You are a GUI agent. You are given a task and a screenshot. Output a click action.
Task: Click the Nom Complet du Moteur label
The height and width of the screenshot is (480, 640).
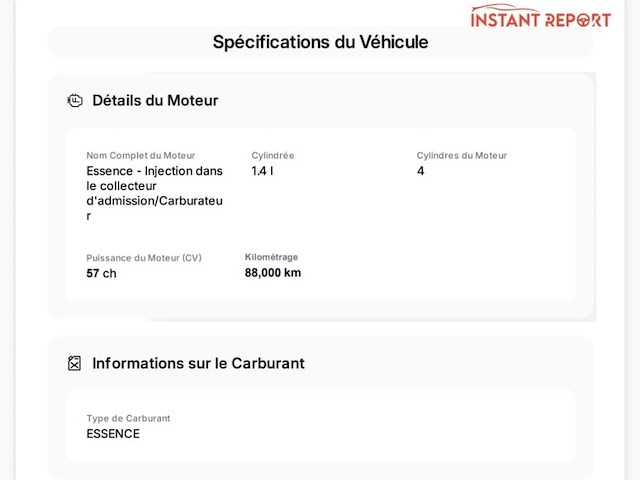(x=140, y=156)
